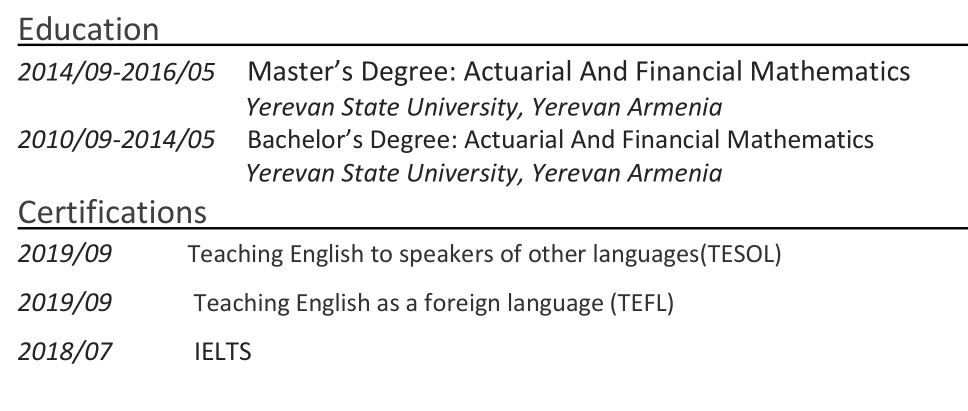Select the TEFL certification text line

[x=433, y=303]
